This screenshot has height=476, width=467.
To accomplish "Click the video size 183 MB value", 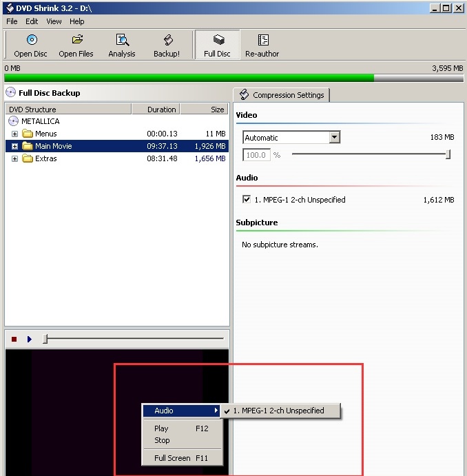I will pos(442,137).
